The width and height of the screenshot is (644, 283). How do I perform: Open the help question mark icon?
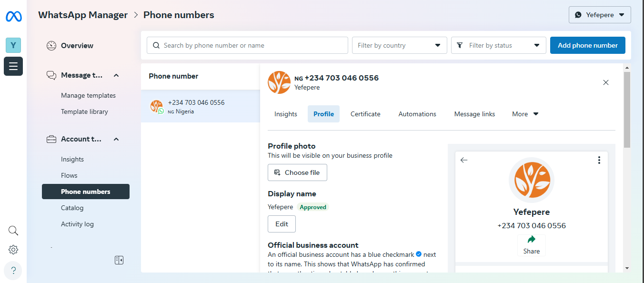coord(13,271)
